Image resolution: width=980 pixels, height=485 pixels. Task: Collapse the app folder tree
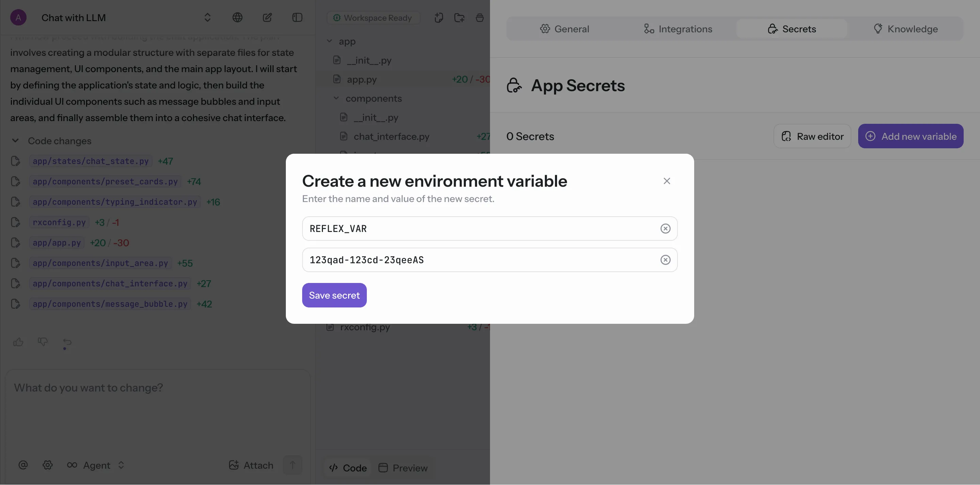[x=329, y=41]
